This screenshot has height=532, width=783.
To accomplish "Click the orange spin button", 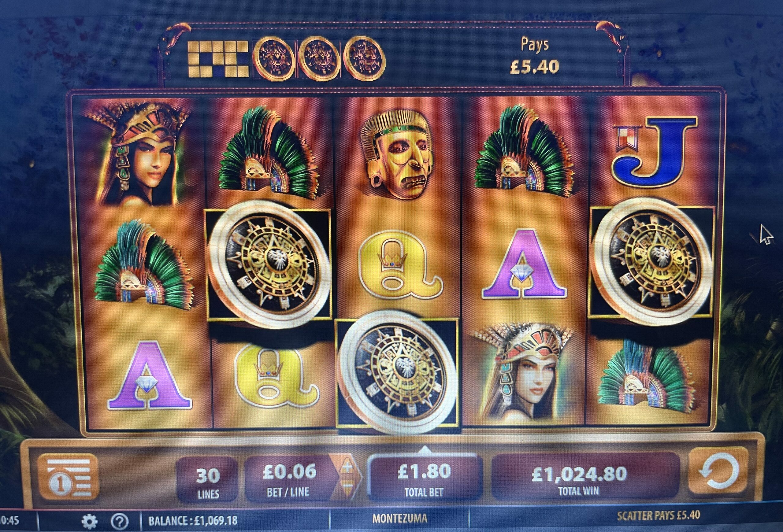I will 718,474.
